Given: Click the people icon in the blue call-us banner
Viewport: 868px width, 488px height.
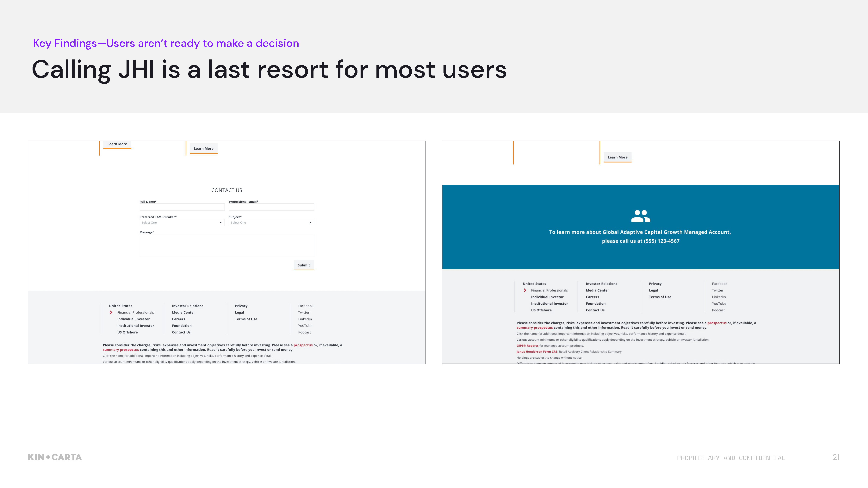Looking at the screenshot, I should pos(641,216).
